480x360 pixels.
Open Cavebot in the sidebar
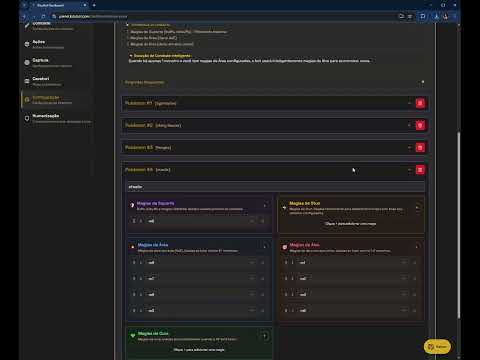(57, 81)
